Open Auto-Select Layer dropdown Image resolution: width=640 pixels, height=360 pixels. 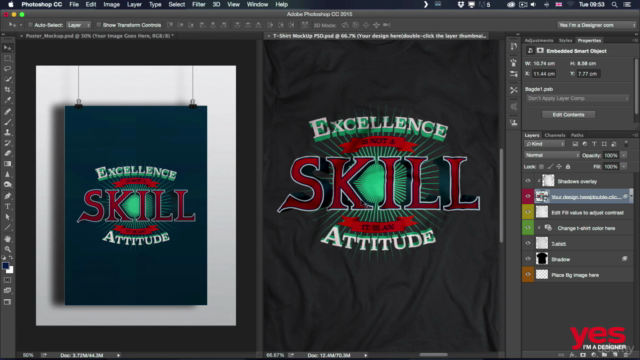(78, 25)
